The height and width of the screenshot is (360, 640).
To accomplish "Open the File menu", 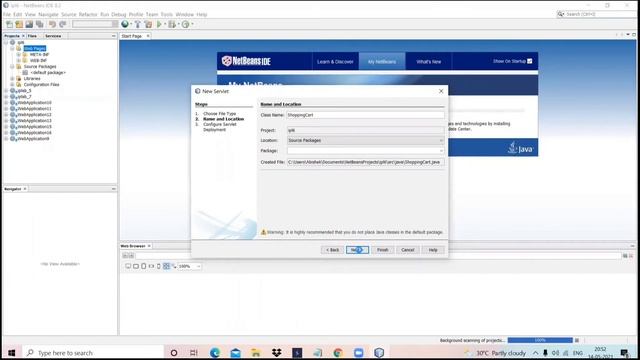I will [7, 14].
